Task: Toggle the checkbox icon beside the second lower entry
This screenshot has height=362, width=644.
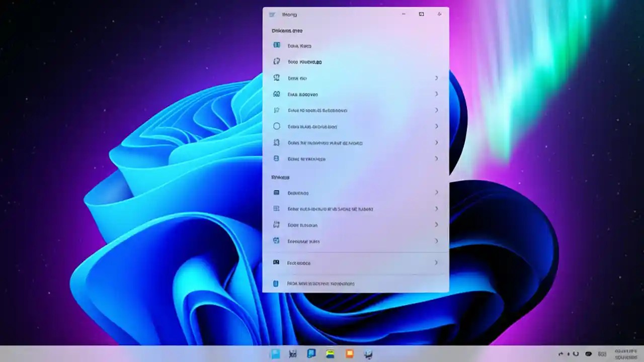Action: pos(275,209)
